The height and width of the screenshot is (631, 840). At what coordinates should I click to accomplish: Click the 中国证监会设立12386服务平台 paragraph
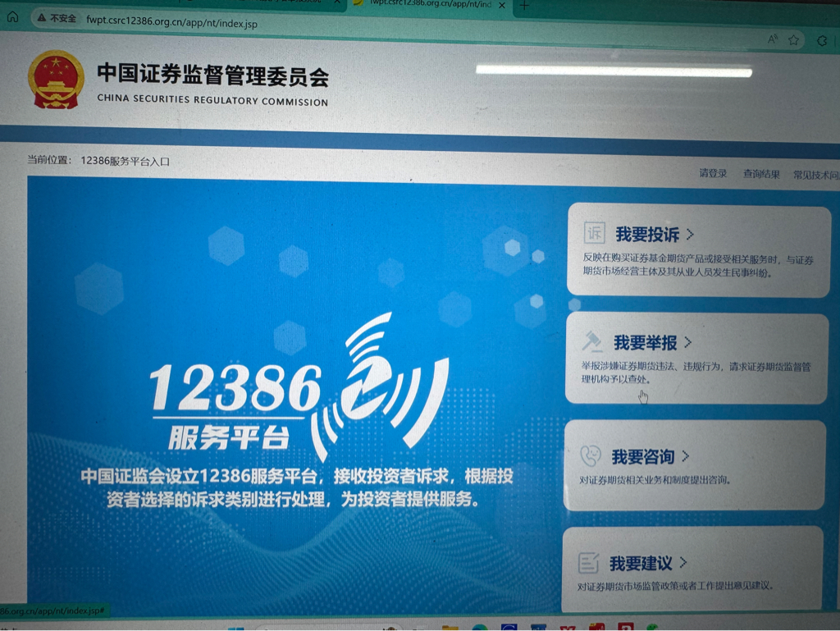[296, 487]
